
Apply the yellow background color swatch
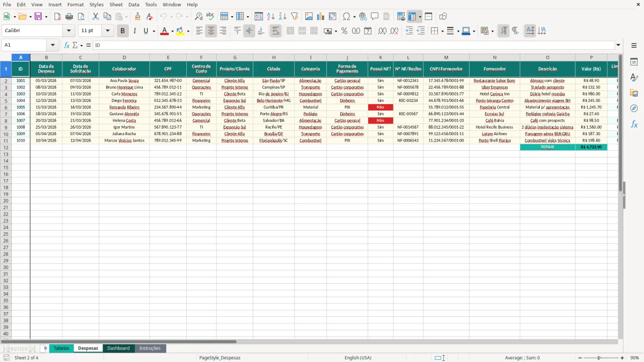[x=180, y=31]
